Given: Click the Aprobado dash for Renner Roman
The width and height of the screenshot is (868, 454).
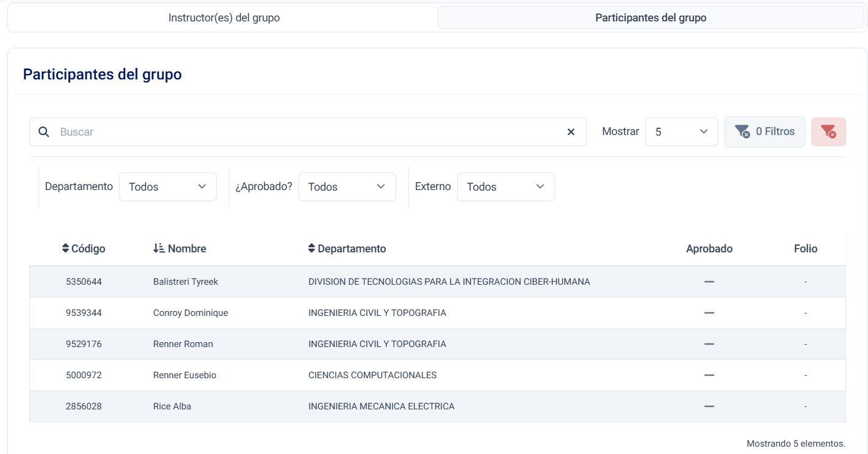Looking at the screenshot, I should (x=709, y=344).
